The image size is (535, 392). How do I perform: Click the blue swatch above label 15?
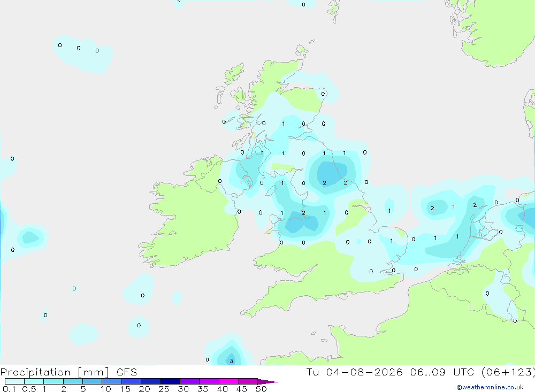(132, 381)
